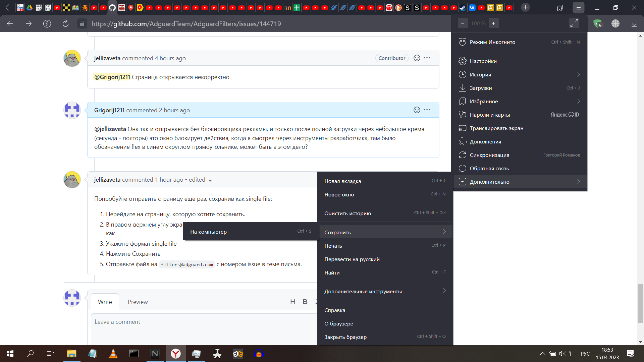Click the fullscreen expand icon
Viewport: 644px width, 362px height.
click(x=574, y=23)
